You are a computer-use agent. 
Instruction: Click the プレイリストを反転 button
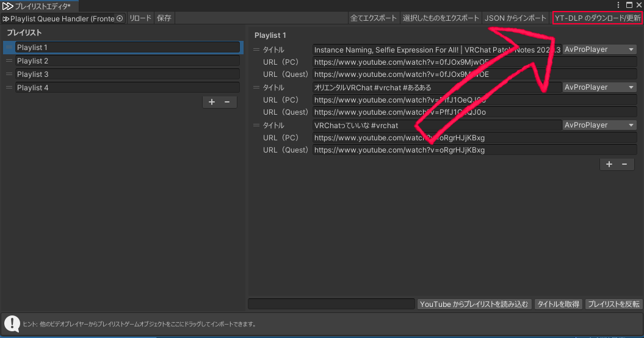[613, 304]
